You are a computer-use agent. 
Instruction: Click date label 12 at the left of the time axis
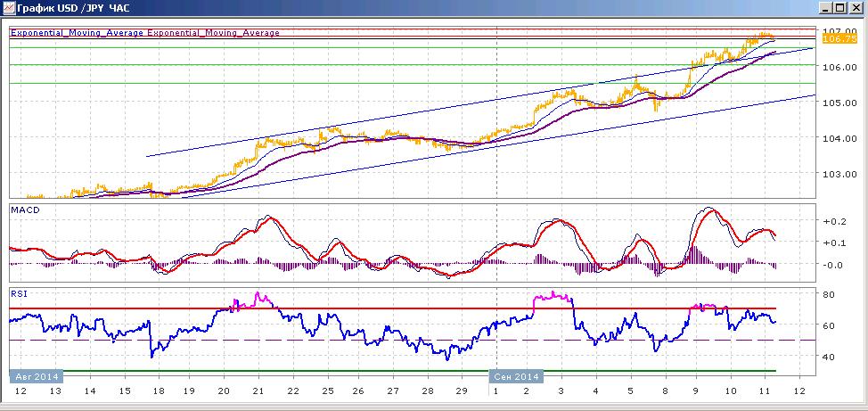(20, 391)
